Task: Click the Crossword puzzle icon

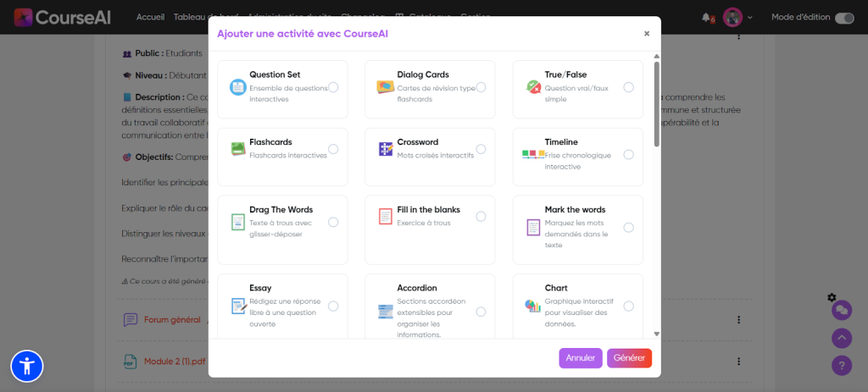Action: coord(385,149)
